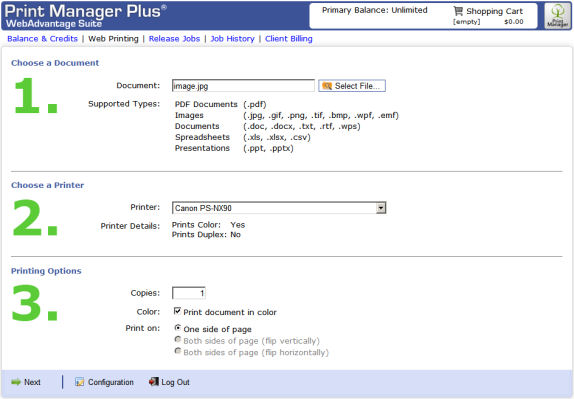Open the Printer dropdown arrow

pos(381,208)
